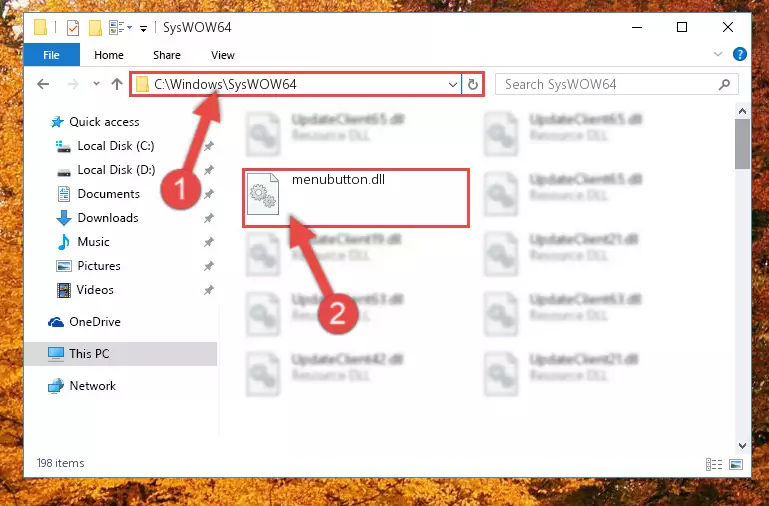
Task: Maximize the SysWOW64 window
Action: [x=682, y=27]
